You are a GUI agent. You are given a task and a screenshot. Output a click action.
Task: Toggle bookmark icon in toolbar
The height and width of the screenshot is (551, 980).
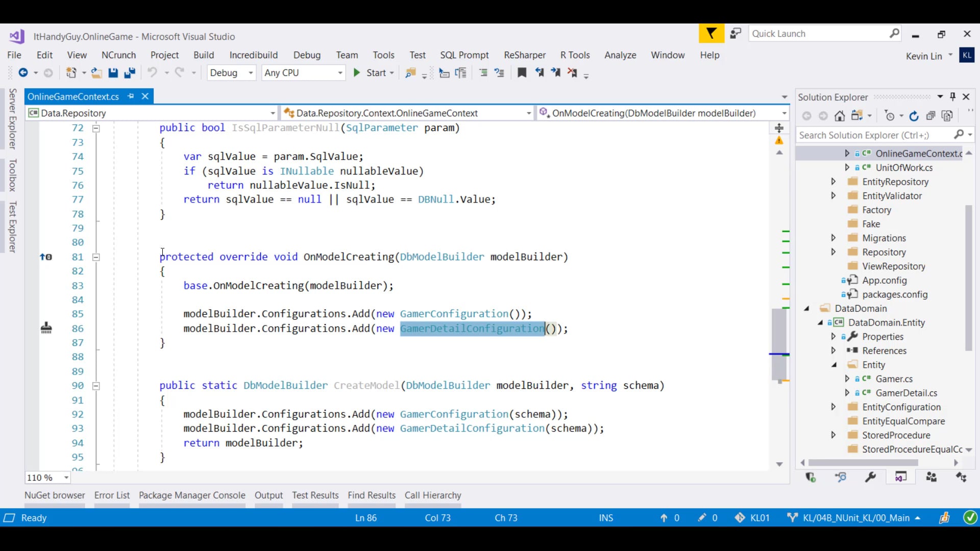[522, 73]
